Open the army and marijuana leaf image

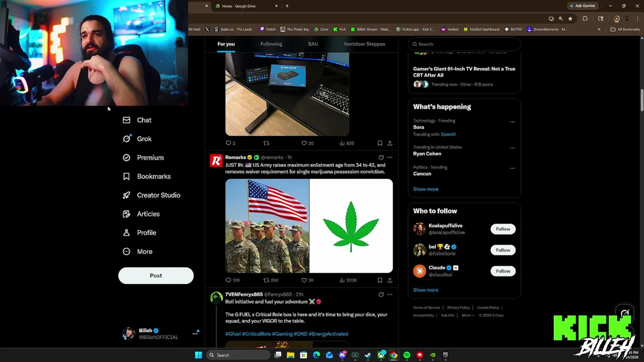click(x=309, y=226)
